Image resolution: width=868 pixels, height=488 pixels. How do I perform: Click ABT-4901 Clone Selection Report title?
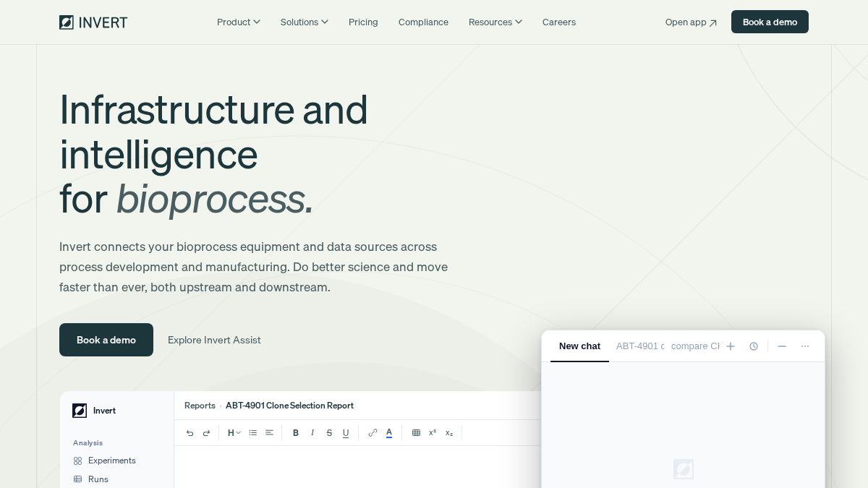pos(289,406)
